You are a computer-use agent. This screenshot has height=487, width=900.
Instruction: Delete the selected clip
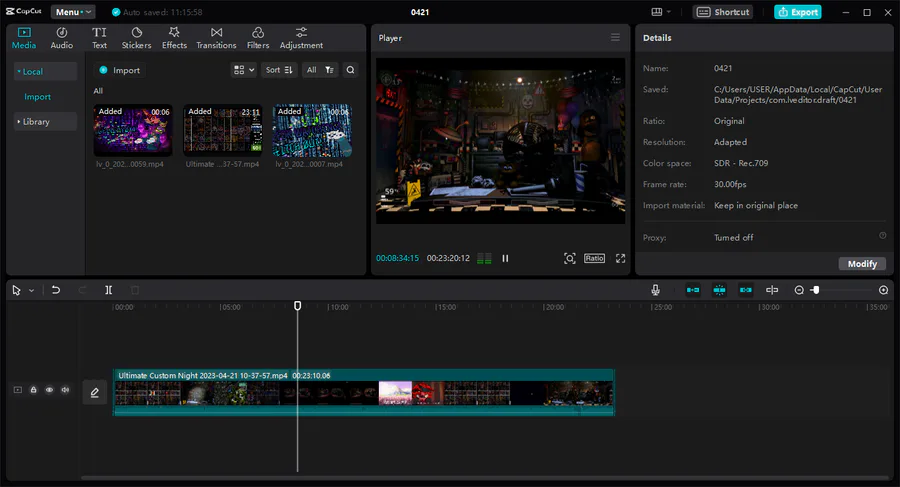[x=135, y=290]
